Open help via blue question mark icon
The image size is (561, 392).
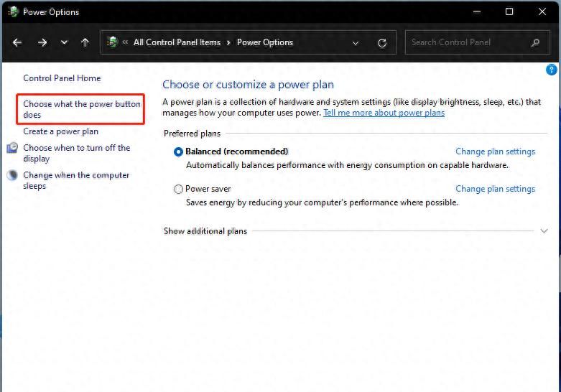point(552,70)
